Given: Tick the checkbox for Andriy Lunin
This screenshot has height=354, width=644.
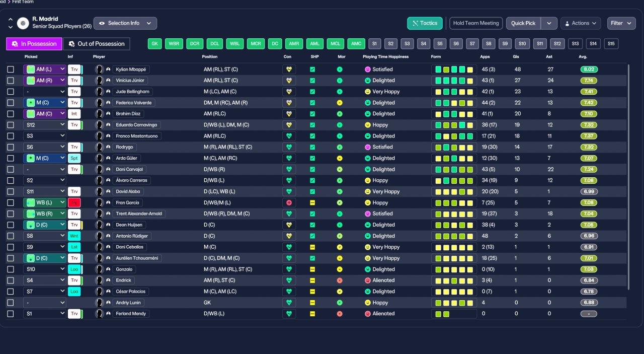Looking at the screenshot, I should (x=11, y=302).
